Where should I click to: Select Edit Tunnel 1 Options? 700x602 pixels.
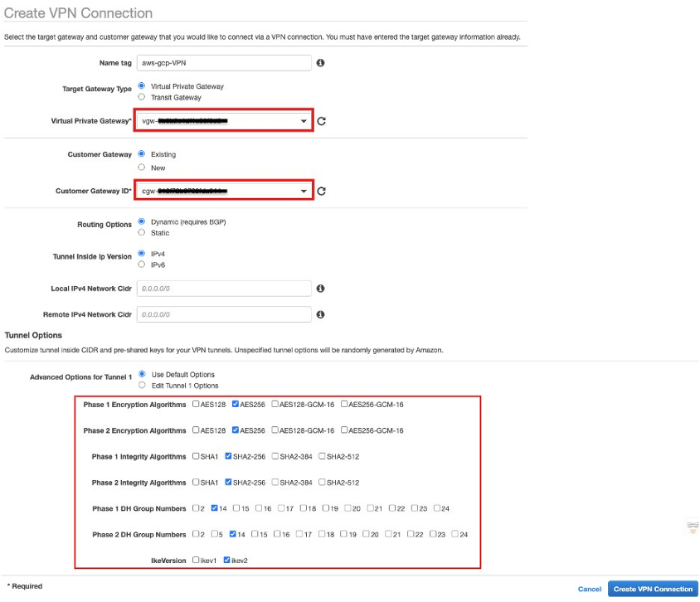click(x=142, y=386)
